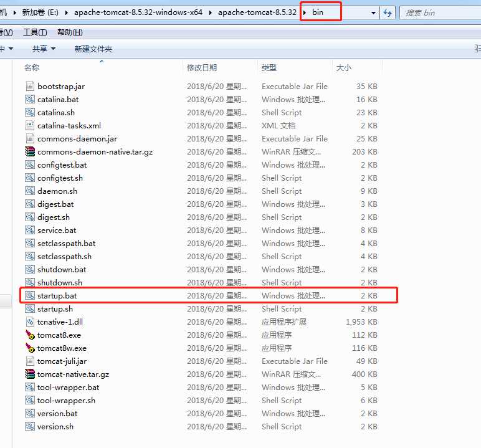
Task: Select the catalina-tasks.xml file name
Action: pos(69,125)
